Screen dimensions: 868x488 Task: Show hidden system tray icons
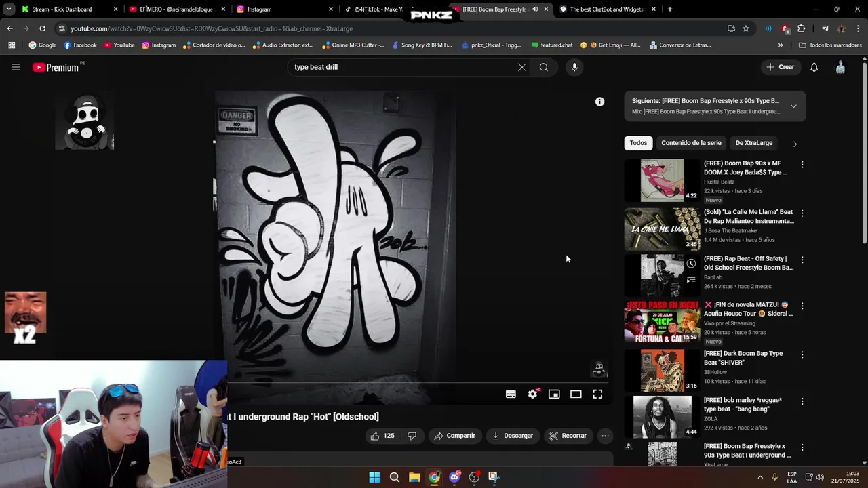tap(760, 477)
